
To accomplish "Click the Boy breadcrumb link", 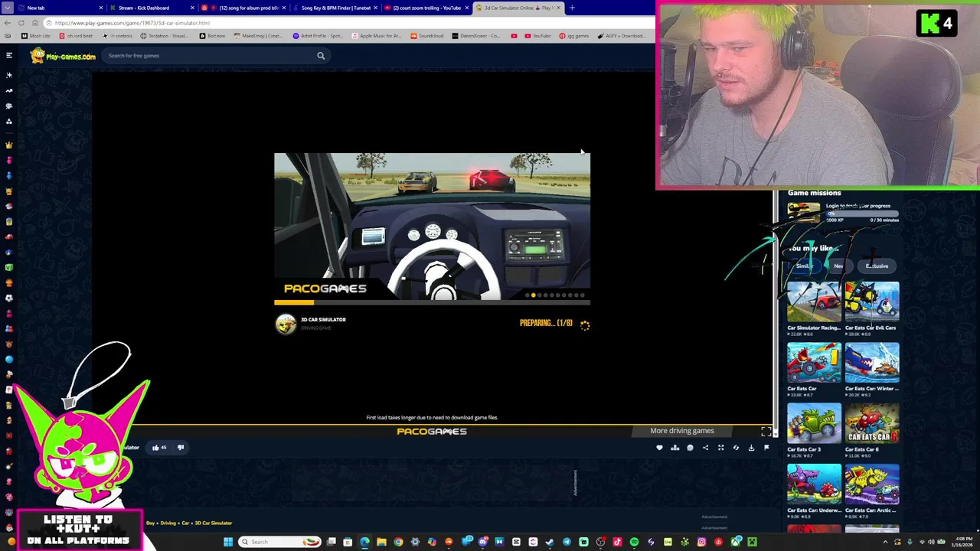I will click(x=150, y=523).
